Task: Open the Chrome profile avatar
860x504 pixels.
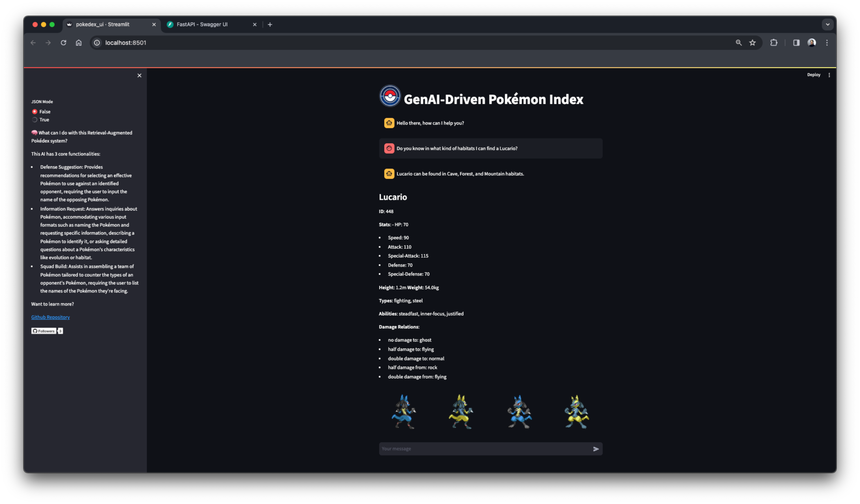Action: (812, 43)
